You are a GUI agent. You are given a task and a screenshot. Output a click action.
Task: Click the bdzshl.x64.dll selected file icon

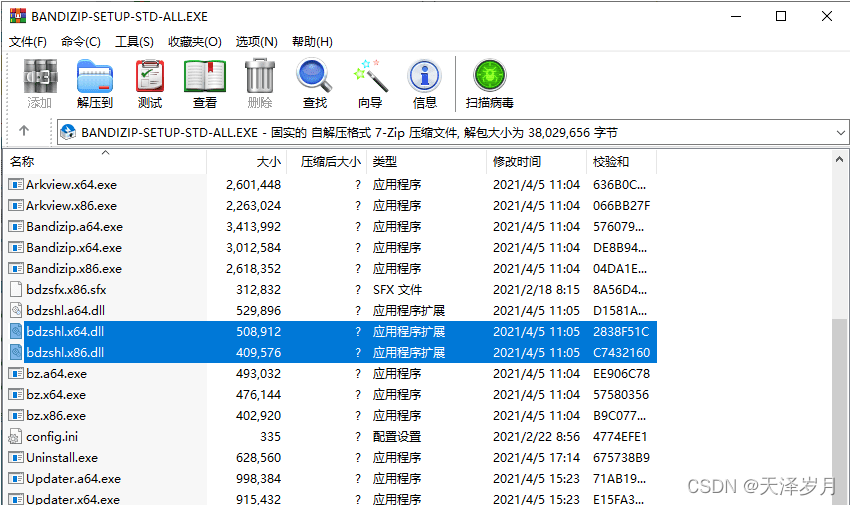pos(16,332)
